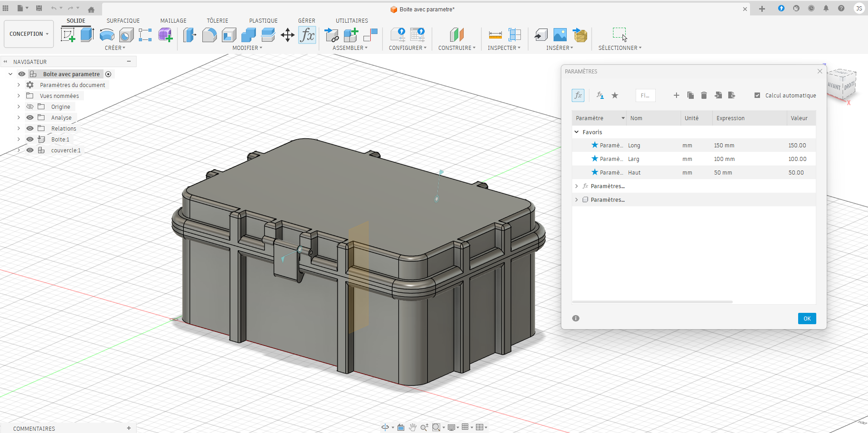Toggle visibility of Relations folder
The image size is (868, 433).
click(30, 128)
